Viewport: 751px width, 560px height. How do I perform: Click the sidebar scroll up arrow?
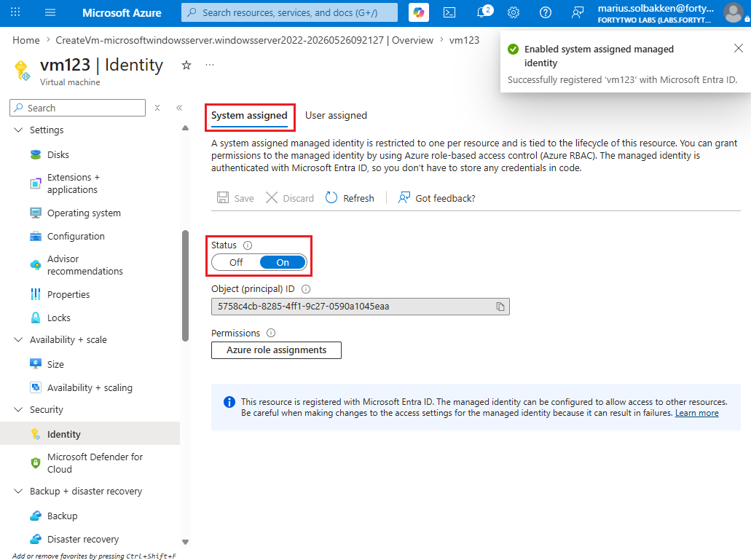[x=185, y=127]
